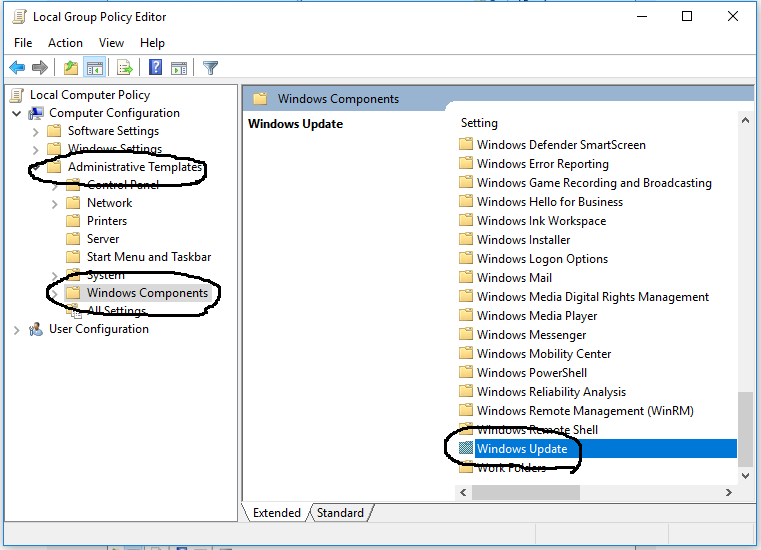Select Windows Media Digital Rights Management
The image size is (761, 550).
pyautogui.click(x=593, y=297)
